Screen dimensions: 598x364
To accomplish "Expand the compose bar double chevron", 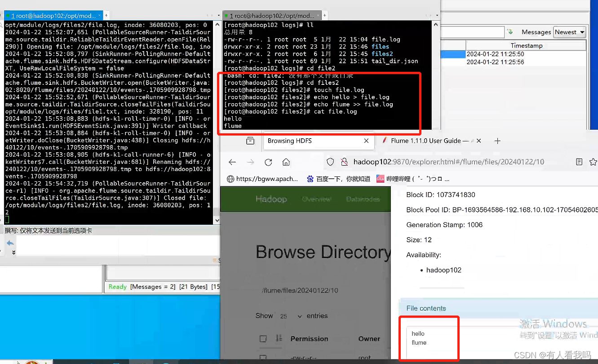I will (13, 252).
